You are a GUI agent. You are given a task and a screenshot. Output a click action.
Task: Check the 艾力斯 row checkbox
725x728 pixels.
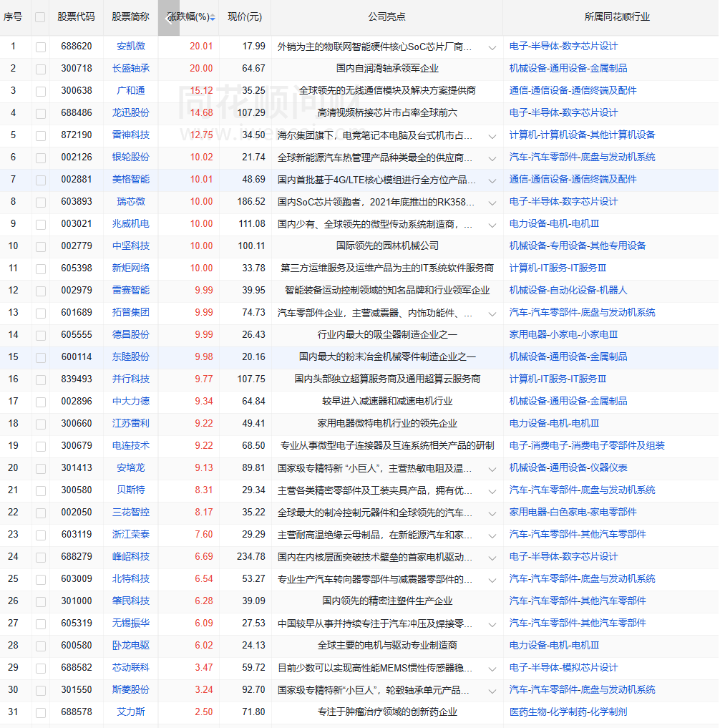(x=41, y=713)
